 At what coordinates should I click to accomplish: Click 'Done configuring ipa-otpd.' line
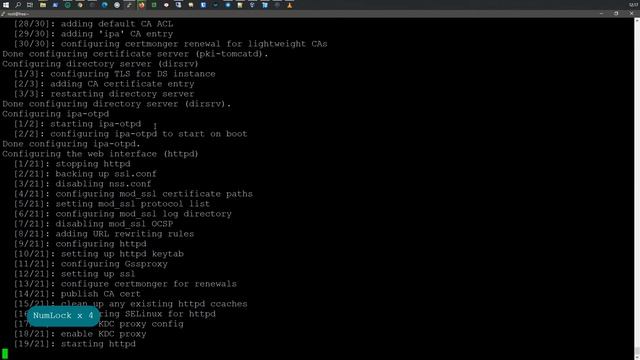[71, 144]
